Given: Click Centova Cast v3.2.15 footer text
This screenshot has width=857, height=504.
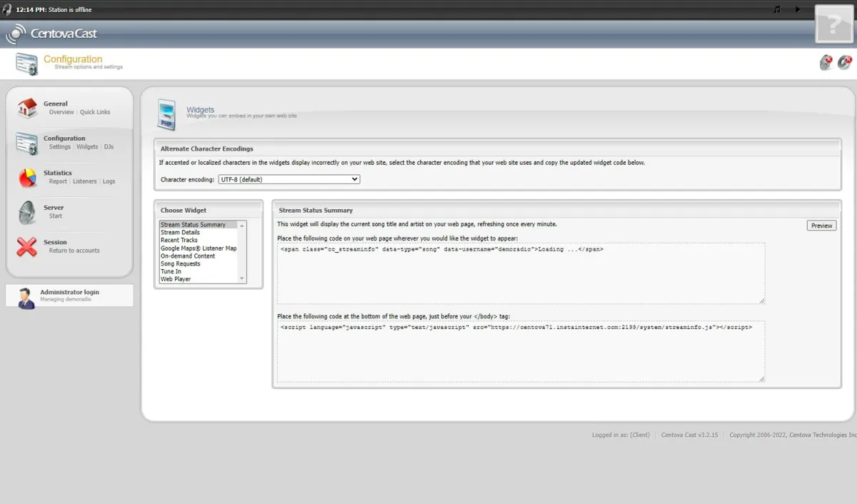Looking at the screenshot, I should (689, 435).
